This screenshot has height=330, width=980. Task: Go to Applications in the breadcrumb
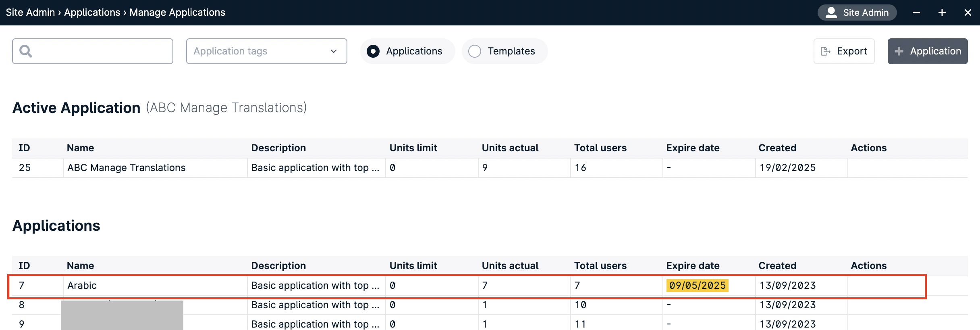[x=92, y=13]
